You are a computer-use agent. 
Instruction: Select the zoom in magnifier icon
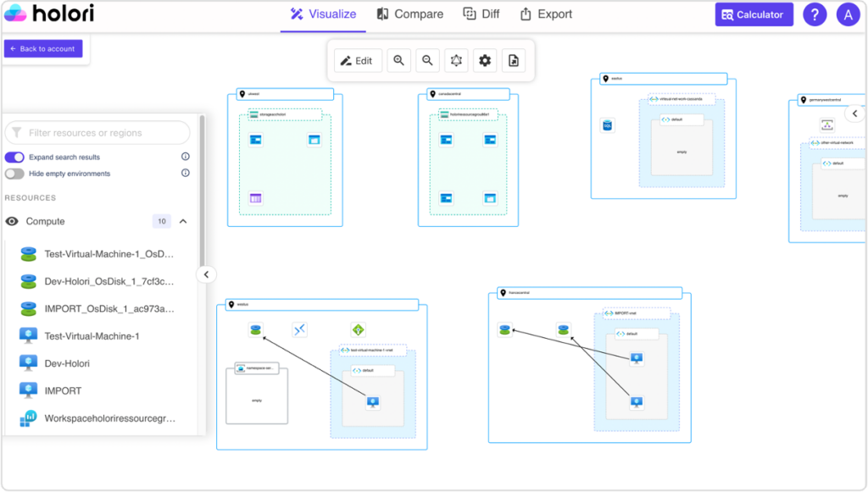398,60
